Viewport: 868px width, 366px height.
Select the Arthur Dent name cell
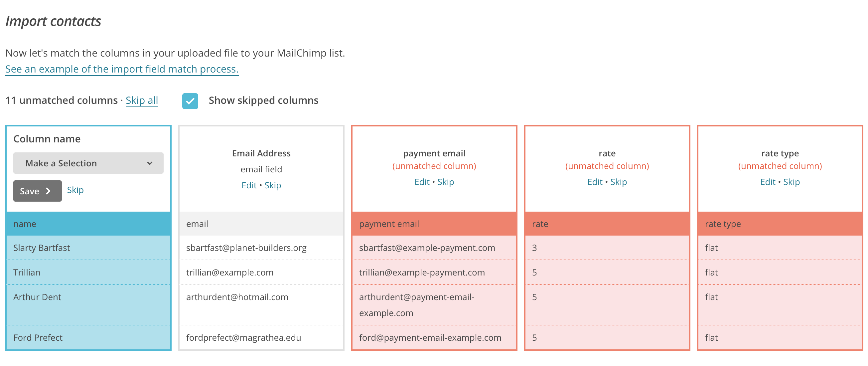point(88,305)
